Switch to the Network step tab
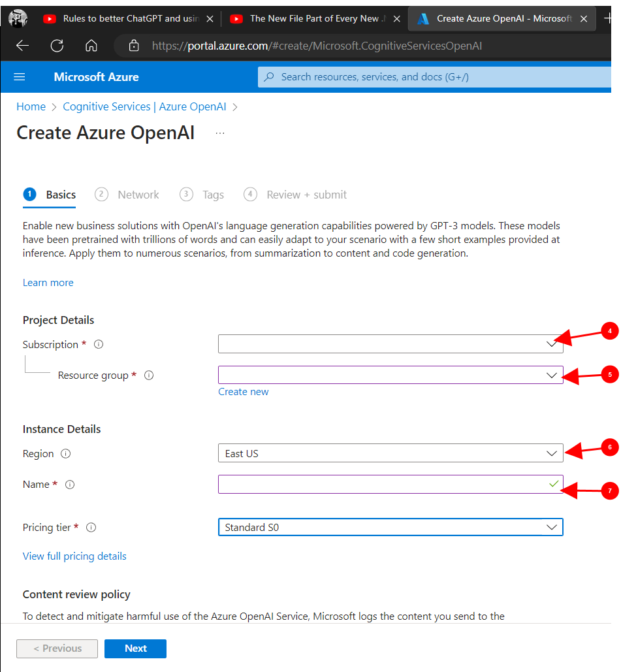 138,195
